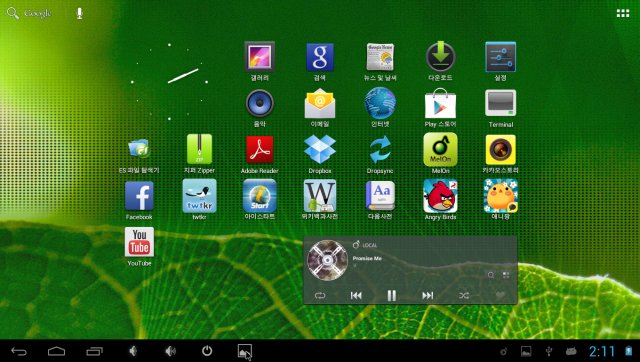Start voice search with the microphone

pos(80,13)
